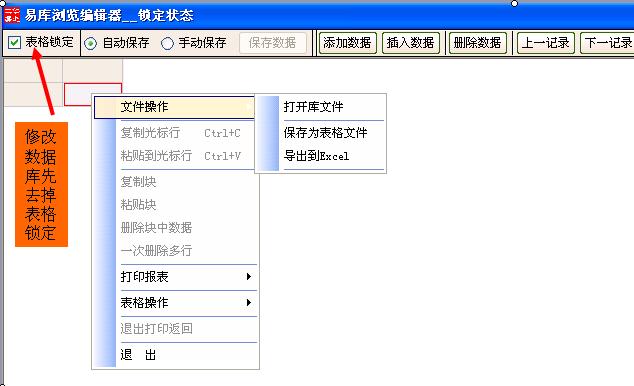Select 导出到Excel in the submenu

tap(316, 156)
